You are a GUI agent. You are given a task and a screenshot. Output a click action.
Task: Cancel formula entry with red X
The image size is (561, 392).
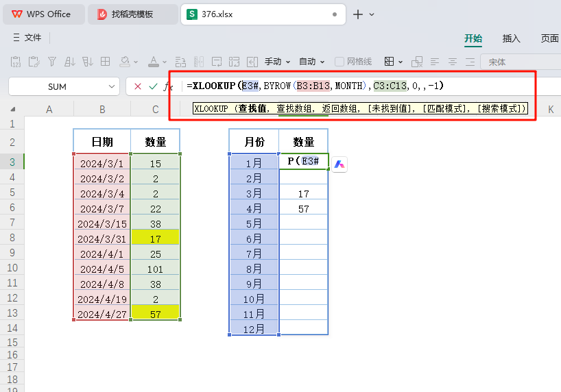pyautogui.click(x=138, y=86)
